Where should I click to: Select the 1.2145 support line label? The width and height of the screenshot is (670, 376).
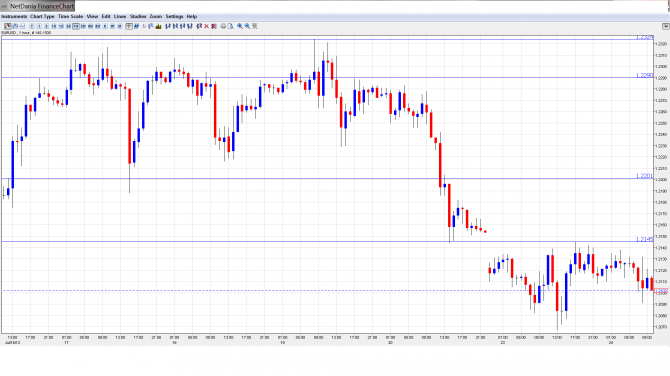pyautogui.click(x=644, y=239)
